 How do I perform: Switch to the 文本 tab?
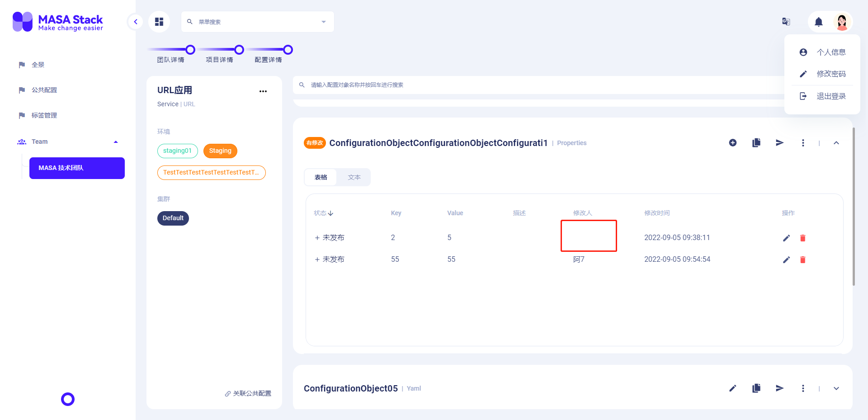[x=354, y=177]
